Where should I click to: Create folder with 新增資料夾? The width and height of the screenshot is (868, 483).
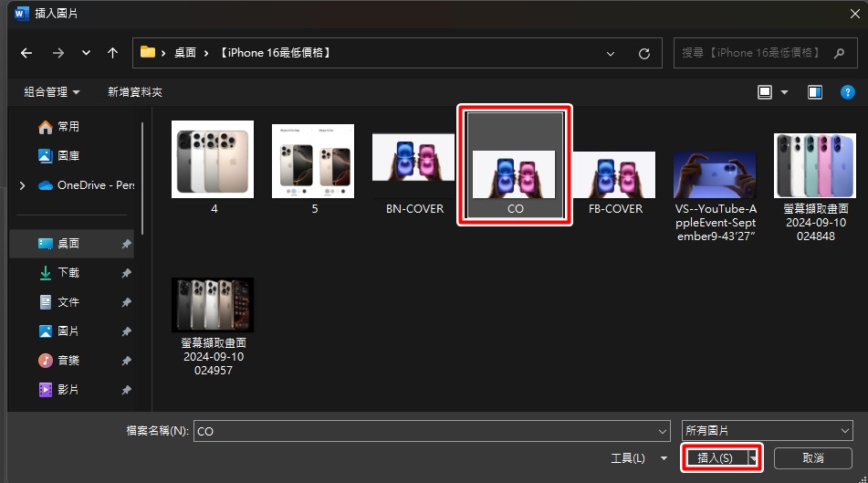click(x=135, y=92)
